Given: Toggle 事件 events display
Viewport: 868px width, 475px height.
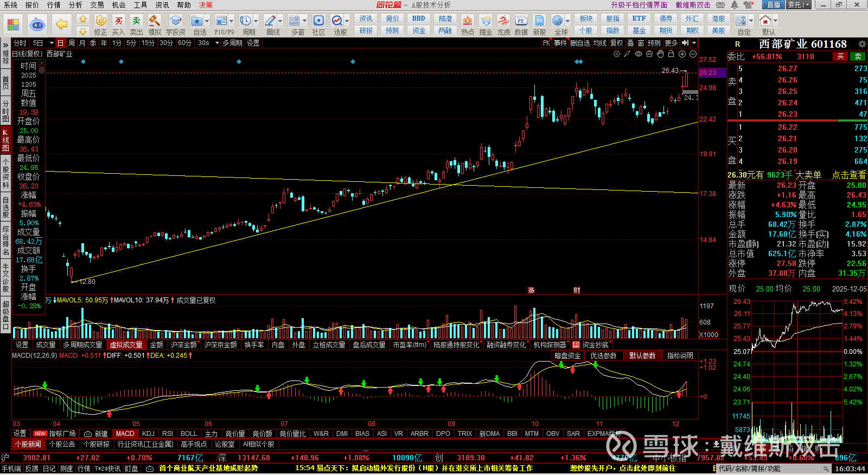Looking at the screenshot, I should (560, 43).
